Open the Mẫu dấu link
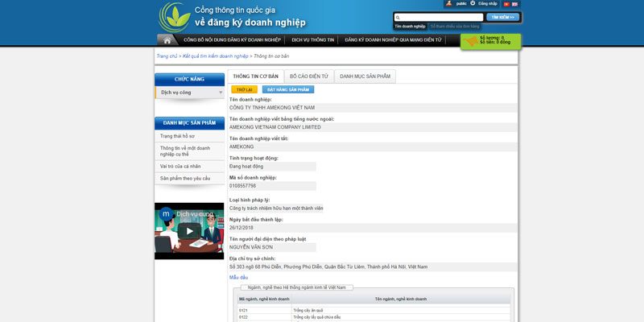This screenshot has height=322, width=644. [238, 277]
